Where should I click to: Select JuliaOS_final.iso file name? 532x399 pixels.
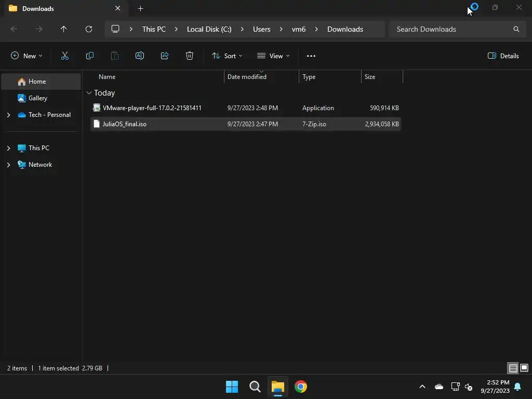tap(125, 124)
